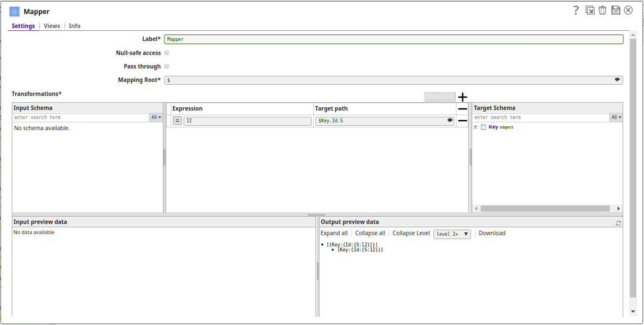The height and width of the screenshot is (325, 644).
Task: Click the Mapping Root input field
Action: pos(394,80)
